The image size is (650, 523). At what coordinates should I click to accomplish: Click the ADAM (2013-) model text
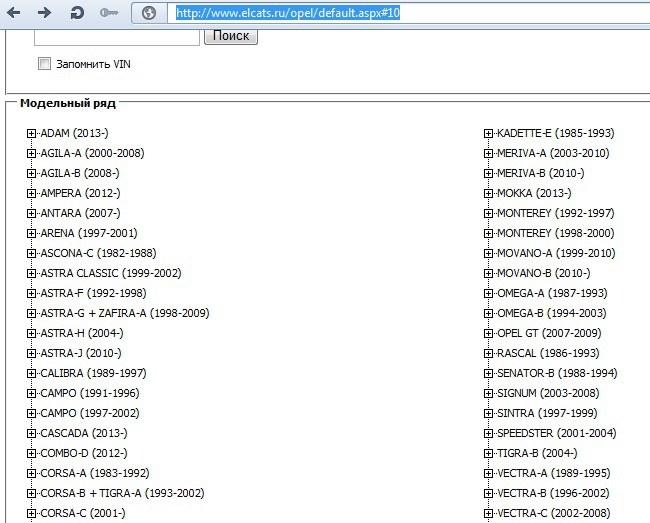coord(75,133)
